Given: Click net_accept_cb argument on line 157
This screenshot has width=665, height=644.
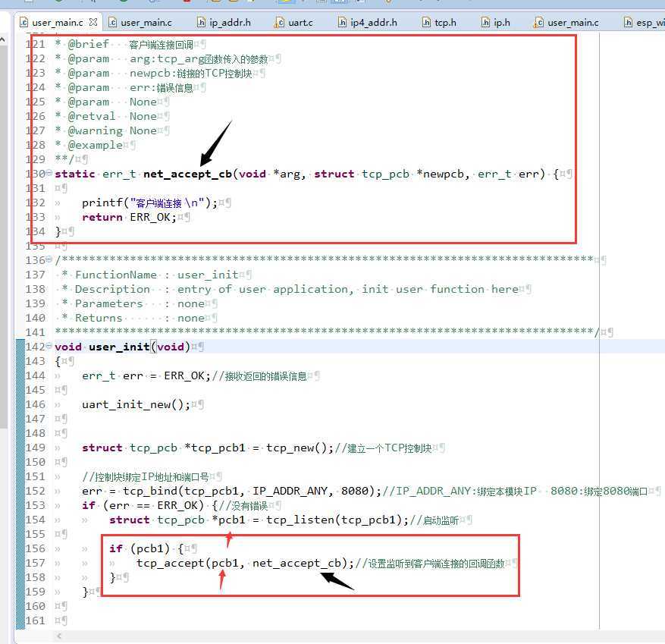Looking at the screenshot, I should 296,564.
